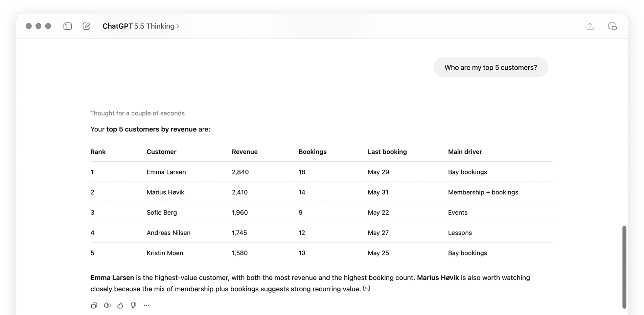
Task: Open the companion window icon
Action: pyautogui.click(x=613, y=26)
